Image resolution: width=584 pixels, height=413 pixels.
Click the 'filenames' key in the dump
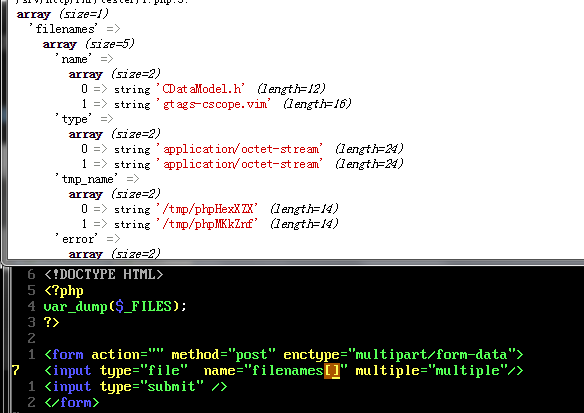(x=64, y=29)
